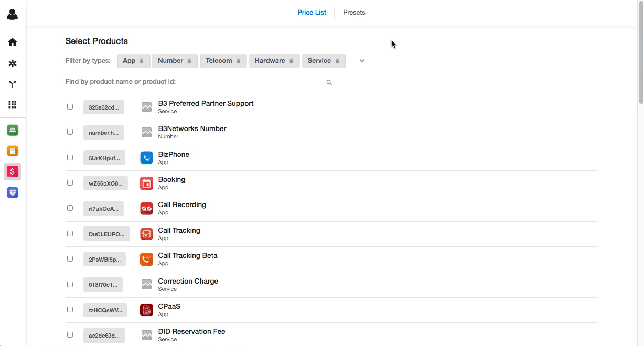The width and height of the screenshot is (644, 346).
Task: Click the DuCLEUPO product id badge
Action: point(106,234)
